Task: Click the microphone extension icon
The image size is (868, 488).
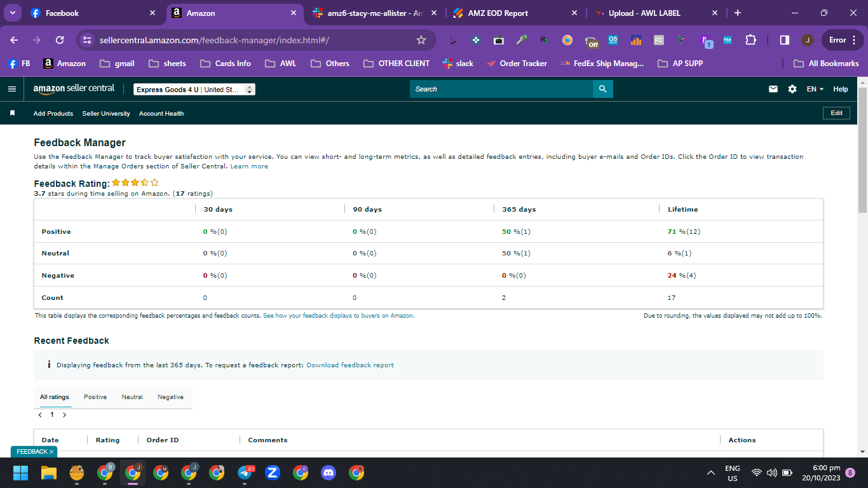Action: point(522,40)
